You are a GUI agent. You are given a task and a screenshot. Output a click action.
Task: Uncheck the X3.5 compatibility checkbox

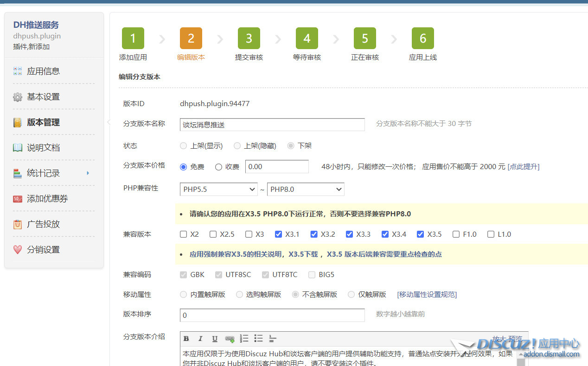(421, 234)
